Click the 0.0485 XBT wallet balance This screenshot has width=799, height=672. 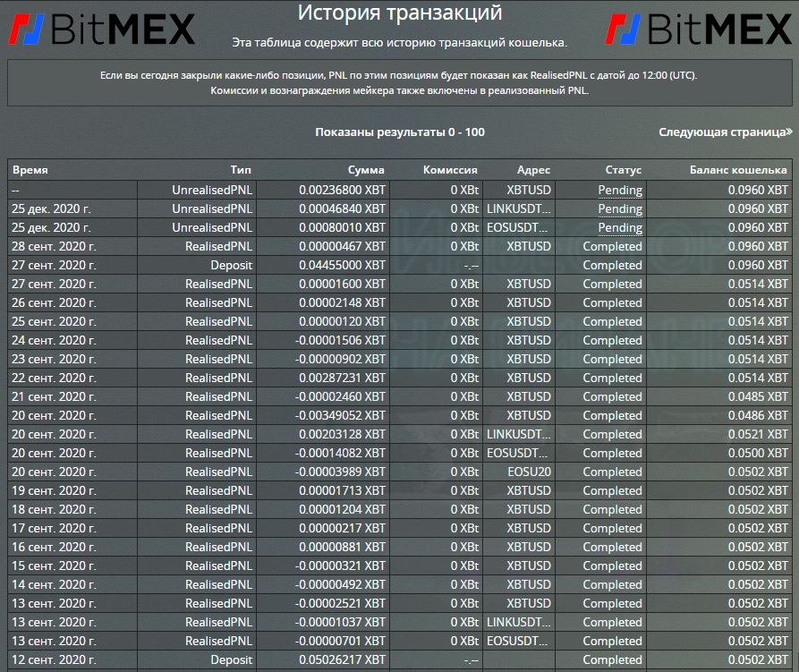[x=758, y=396]
